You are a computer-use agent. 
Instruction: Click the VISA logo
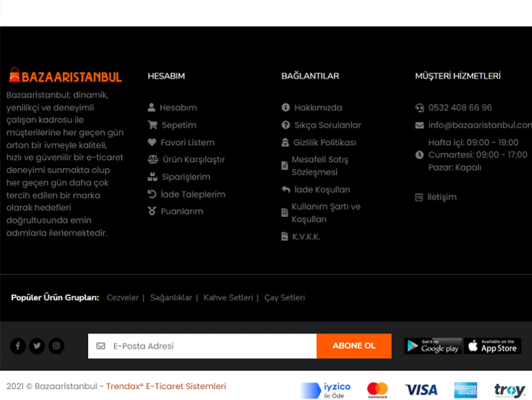pyautogui.click(x=421, y=390)
